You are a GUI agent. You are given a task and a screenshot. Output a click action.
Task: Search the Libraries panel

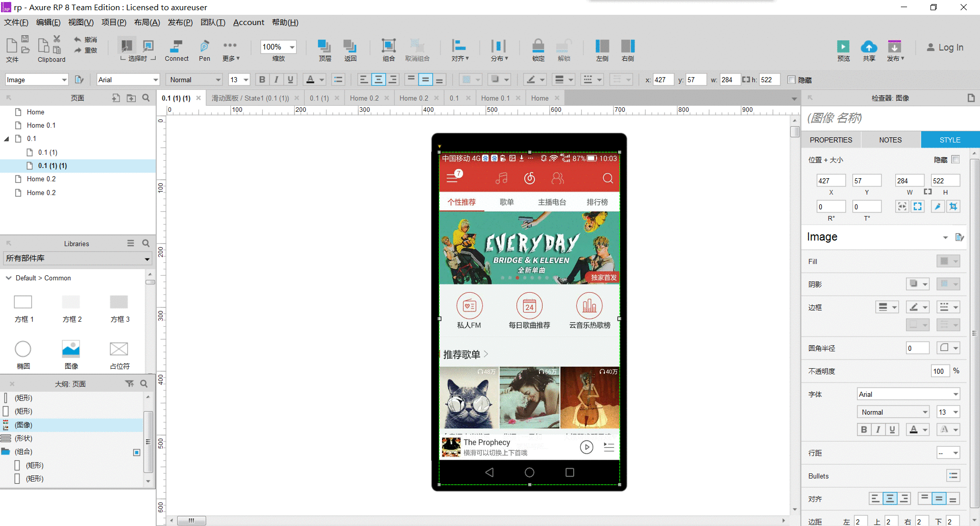(146, 243)
